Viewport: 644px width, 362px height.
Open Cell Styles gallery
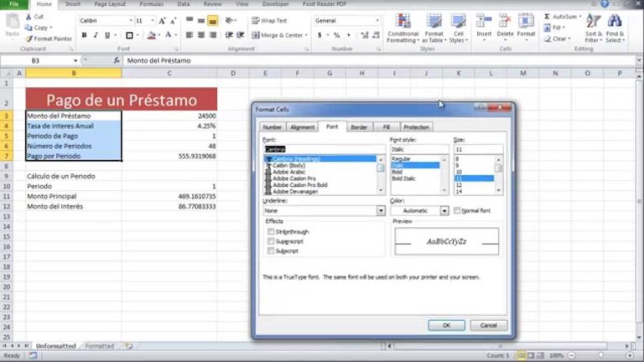(x=458, y=28)
